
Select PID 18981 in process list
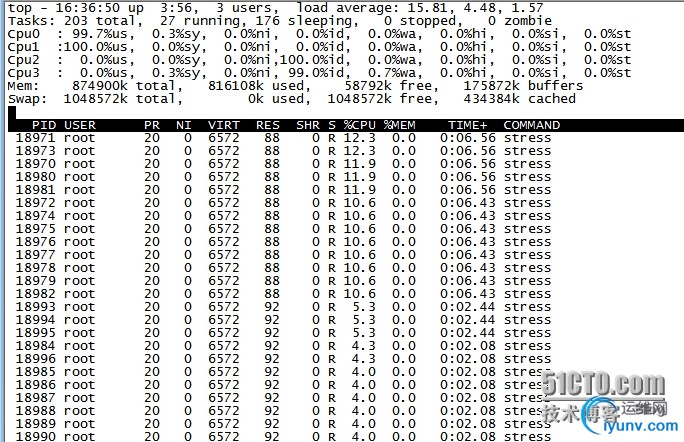[36, 190]
